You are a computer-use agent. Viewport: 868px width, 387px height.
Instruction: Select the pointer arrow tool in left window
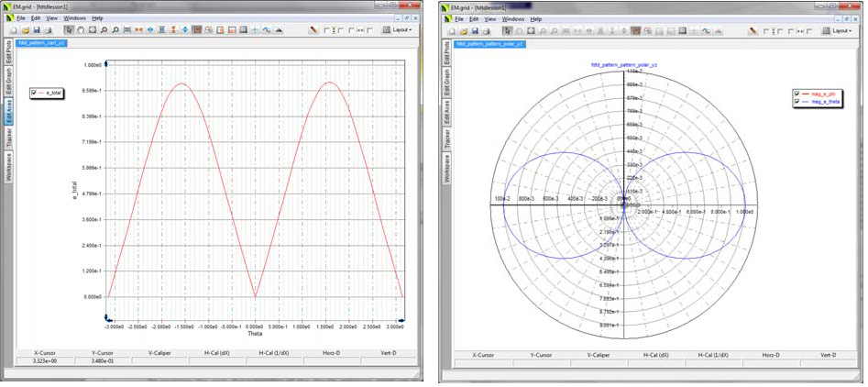pyautogui.click(x=70, y=30)
